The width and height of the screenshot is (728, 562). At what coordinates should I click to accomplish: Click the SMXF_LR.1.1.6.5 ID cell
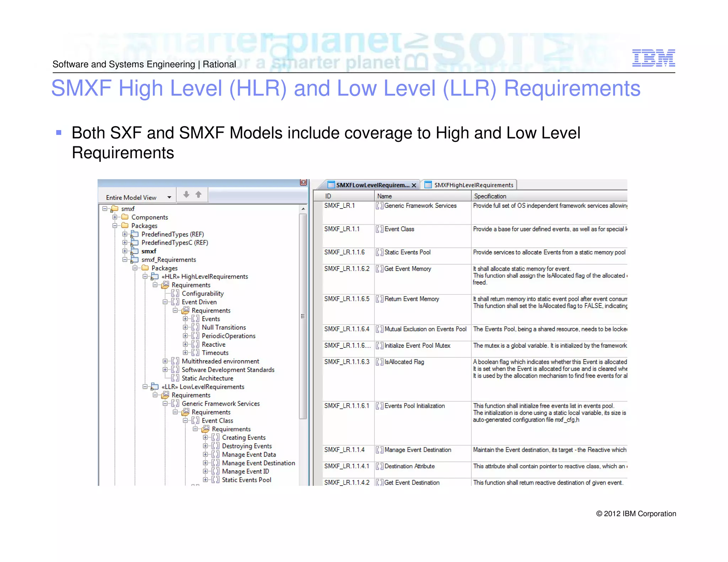point(348,309)
